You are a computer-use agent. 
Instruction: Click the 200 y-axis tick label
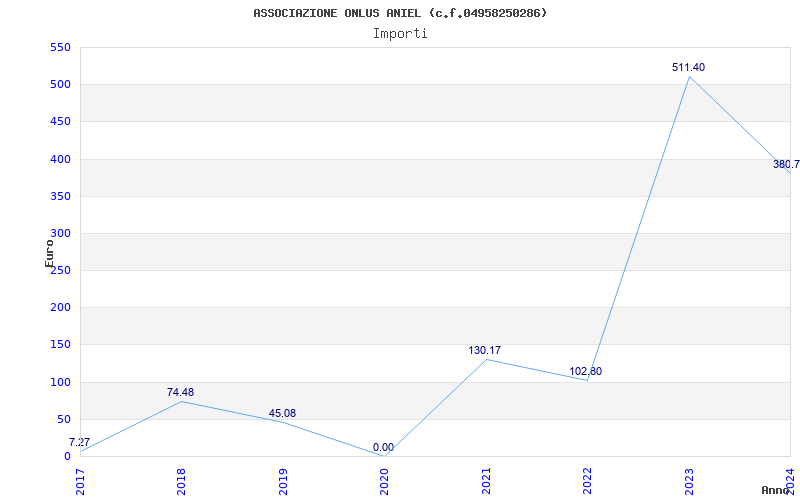coord(60,308)
